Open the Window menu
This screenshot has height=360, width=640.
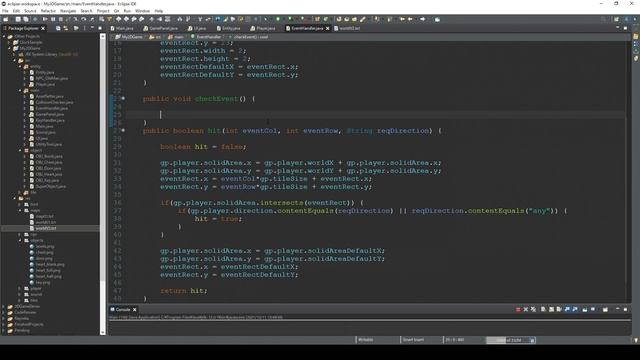[142, 11]
